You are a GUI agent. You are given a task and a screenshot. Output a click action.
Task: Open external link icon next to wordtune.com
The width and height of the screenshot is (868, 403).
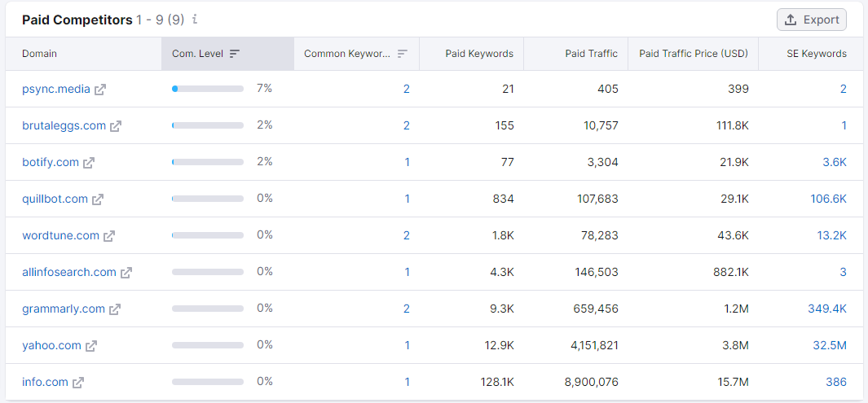(x=109, y=235)
